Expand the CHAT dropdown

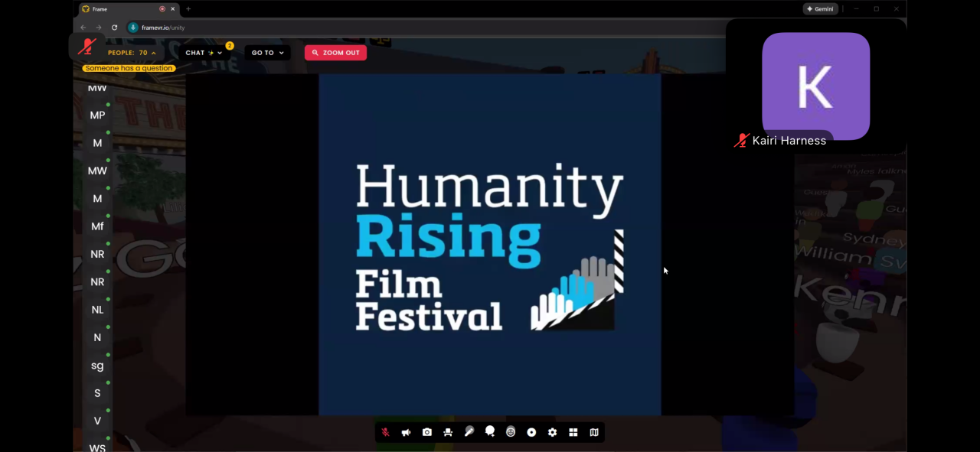click(204, 53)
